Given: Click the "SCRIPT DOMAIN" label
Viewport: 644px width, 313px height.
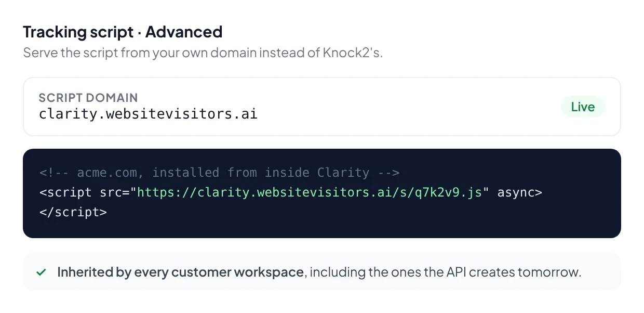Looking at the screenshot, I should (88, 98).
